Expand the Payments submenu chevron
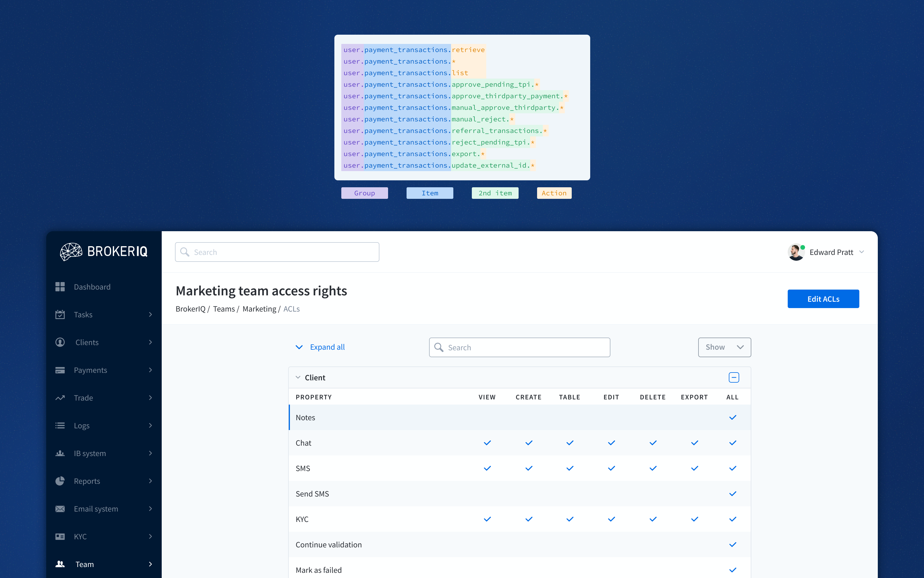Image resolution: width=924 pixels, height=578 pixels. click(x=150, y=370)
